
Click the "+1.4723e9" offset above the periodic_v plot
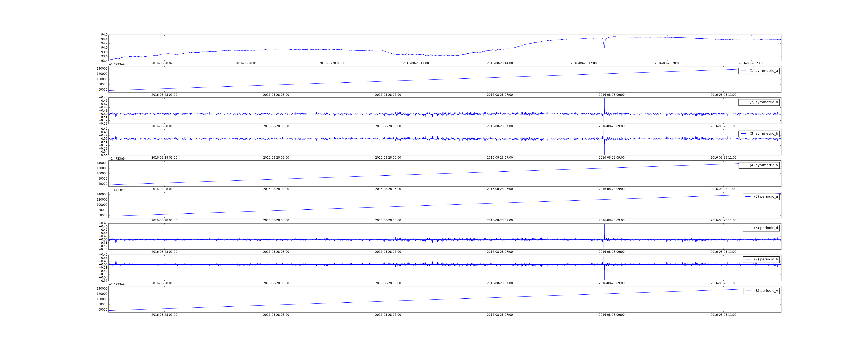117,284
